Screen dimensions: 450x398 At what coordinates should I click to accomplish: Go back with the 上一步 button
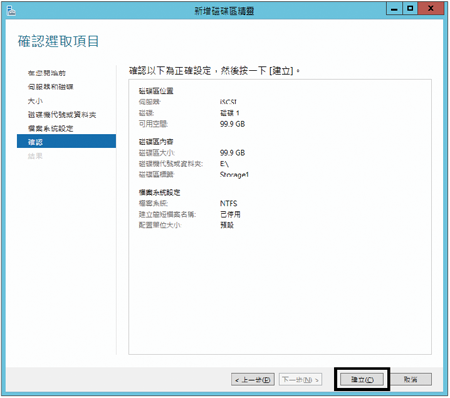253,379
